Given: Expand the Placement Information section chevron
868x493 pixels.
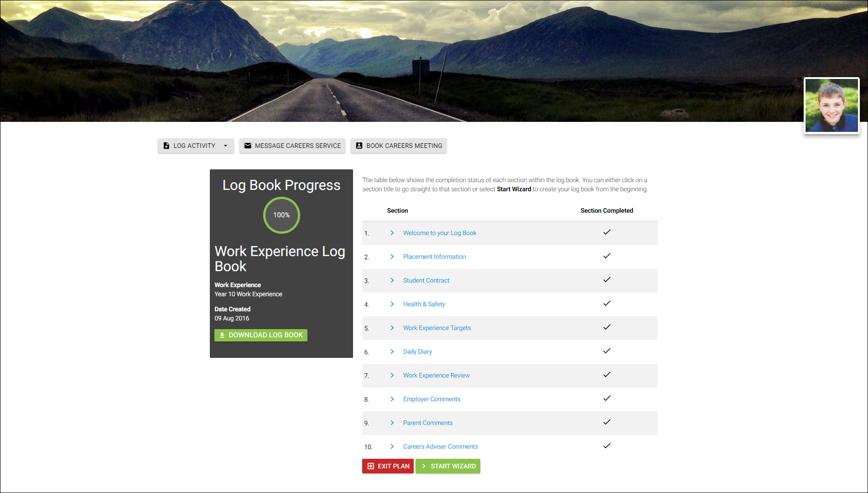Looking at the screenshot, I should coord(392,257).
